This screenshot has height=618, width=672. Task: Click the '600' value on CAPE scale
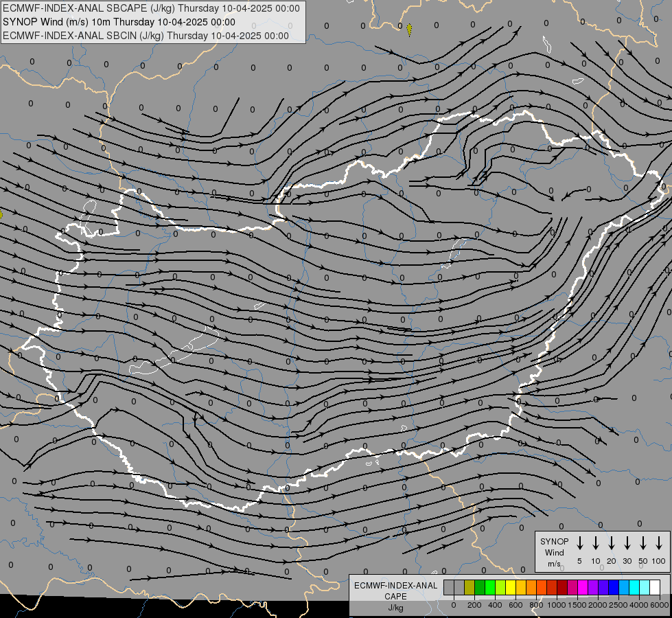tap(515, 605)
